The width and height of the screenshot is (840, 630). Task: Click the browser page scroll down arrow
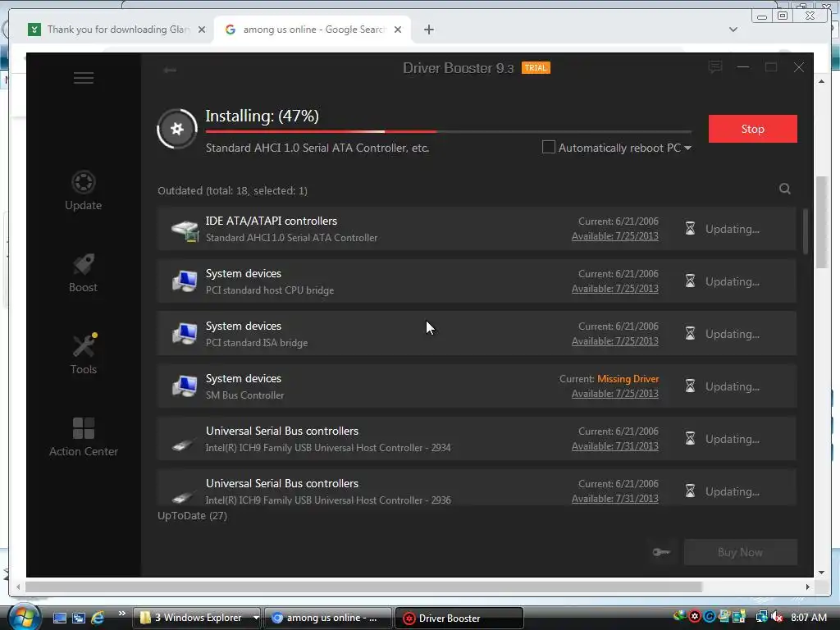click(x=821, y=572)
